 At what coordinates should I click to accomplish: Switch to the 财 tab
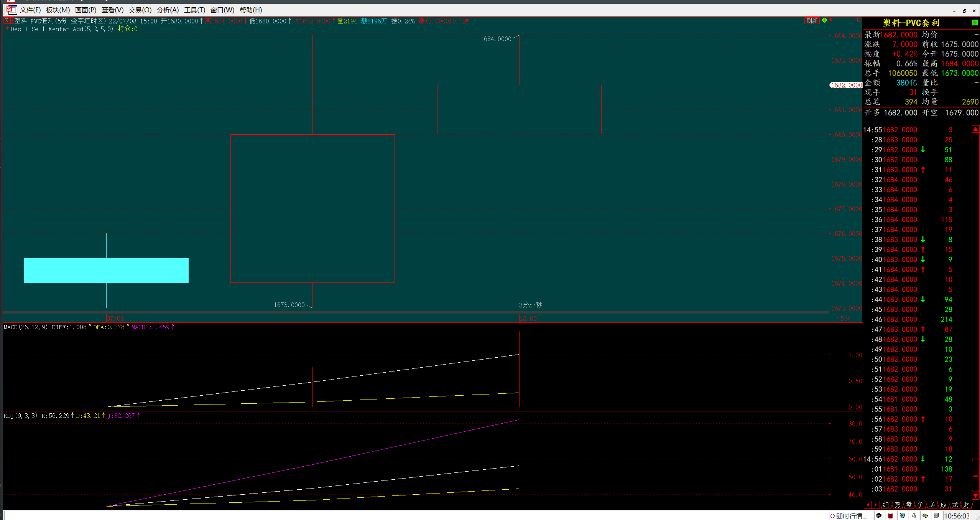[x=966, y=505]
